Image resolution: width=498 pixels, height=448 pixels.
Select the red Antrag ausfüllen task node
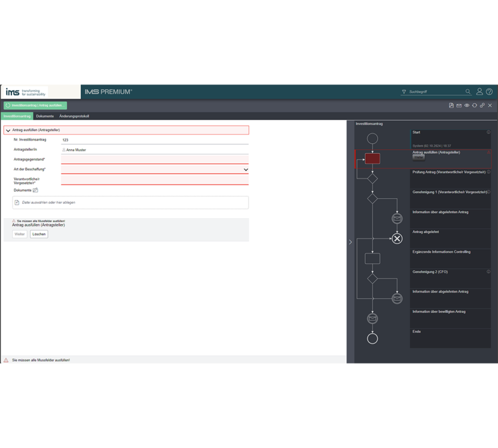pyautogui.click(x=372, y=159)
